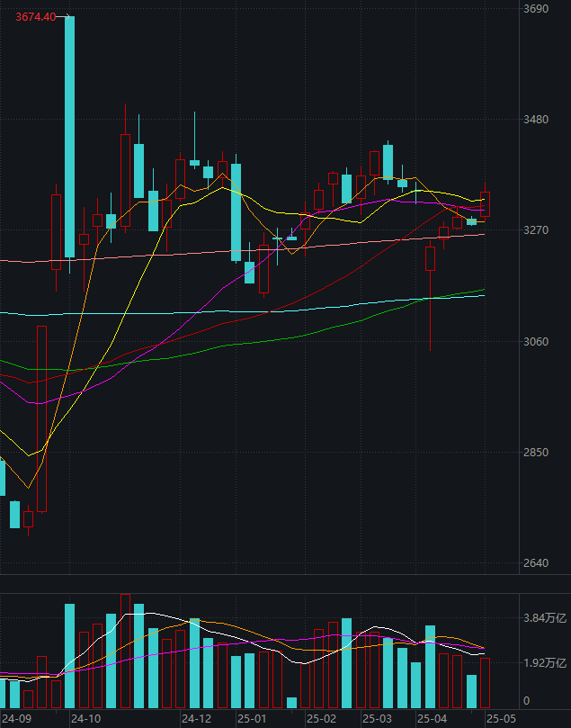The width and height of the screenshot is (571, 728).
Task: Select the 24-12 date marker
Action: (196, 719)
